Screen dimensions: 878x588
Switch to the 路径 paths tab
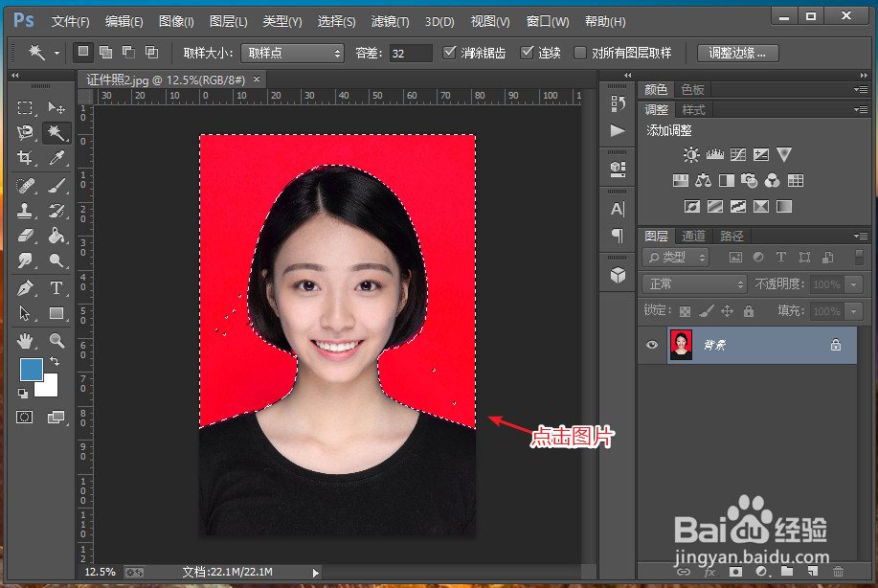coord(732,236)
